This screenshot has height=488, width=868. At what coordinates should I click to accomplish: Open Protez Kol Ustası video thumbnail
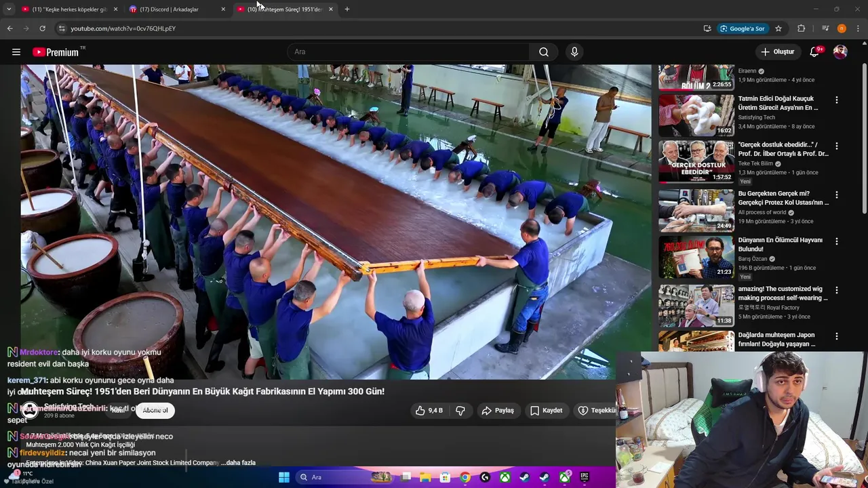pos(696,210)
